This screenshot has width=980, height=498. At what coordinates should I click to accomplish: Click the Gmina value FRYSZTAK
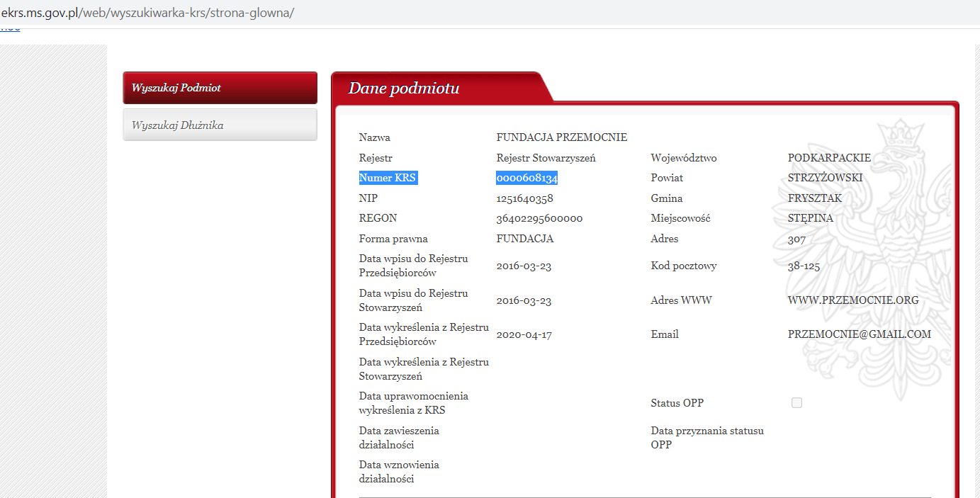(x=815, y=198)
